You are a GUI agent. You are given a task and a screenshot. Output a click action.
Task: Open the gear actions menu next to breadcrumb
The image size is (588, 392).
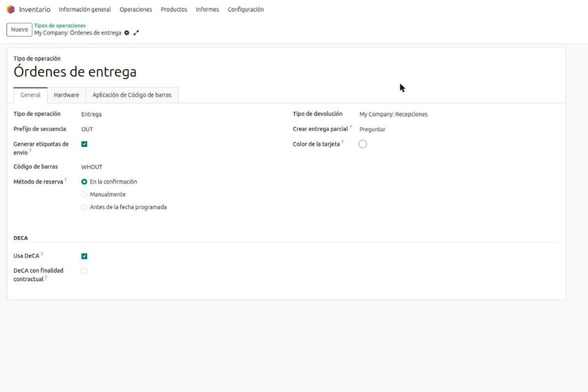[x=127, y=33]
